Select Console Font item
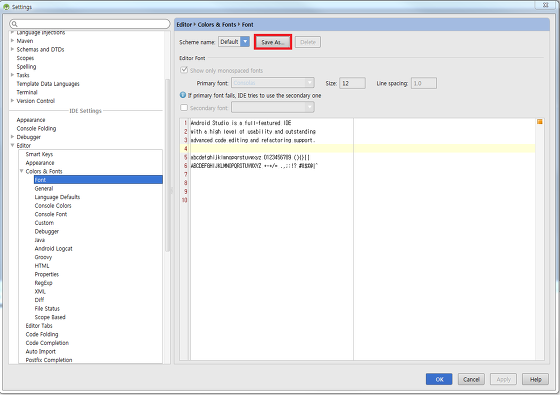Viewport: 560px width, 395px height. 51,214
